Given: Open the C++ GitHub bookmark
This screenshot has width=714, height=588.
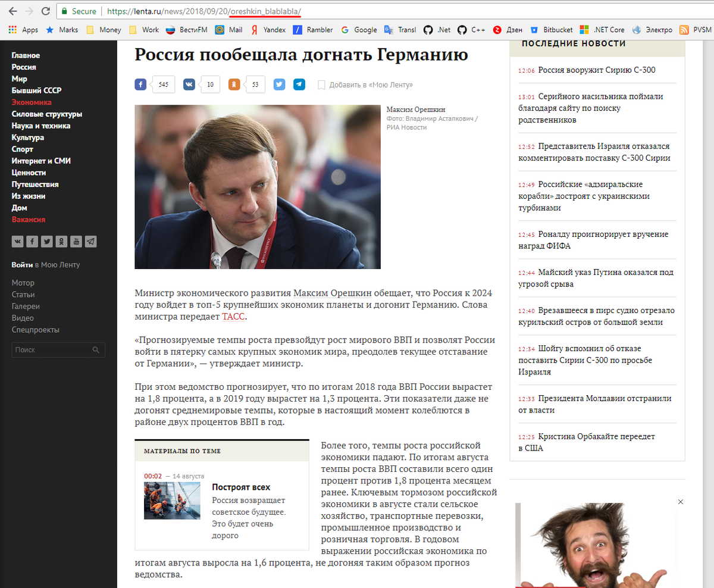Looking at the screenshot, I should [x=472, y=30].
